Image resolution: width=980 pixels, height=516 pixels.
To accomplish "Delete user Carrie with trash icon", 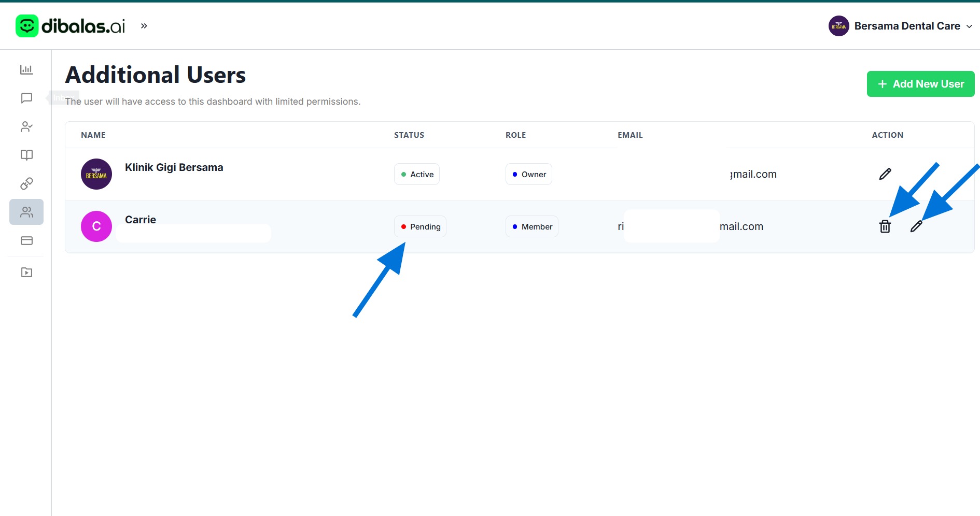I will (885, 226).
